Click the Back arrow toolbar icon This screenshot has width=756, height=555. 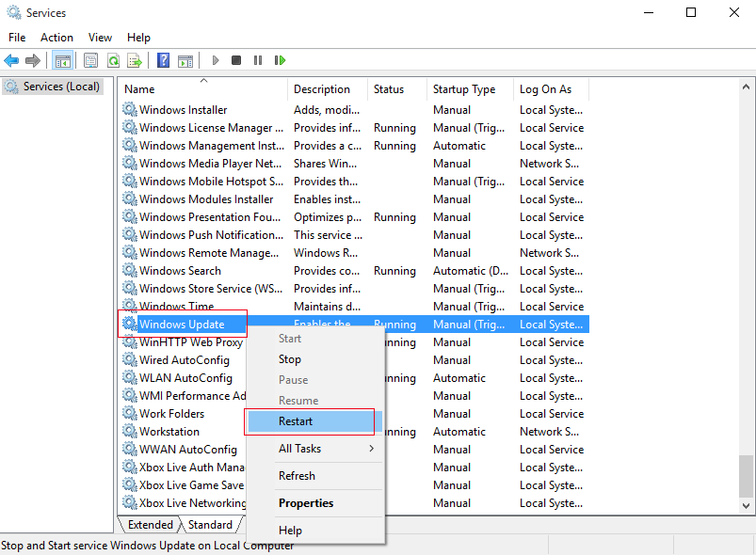pyautogui.click(x=11, y=61)
